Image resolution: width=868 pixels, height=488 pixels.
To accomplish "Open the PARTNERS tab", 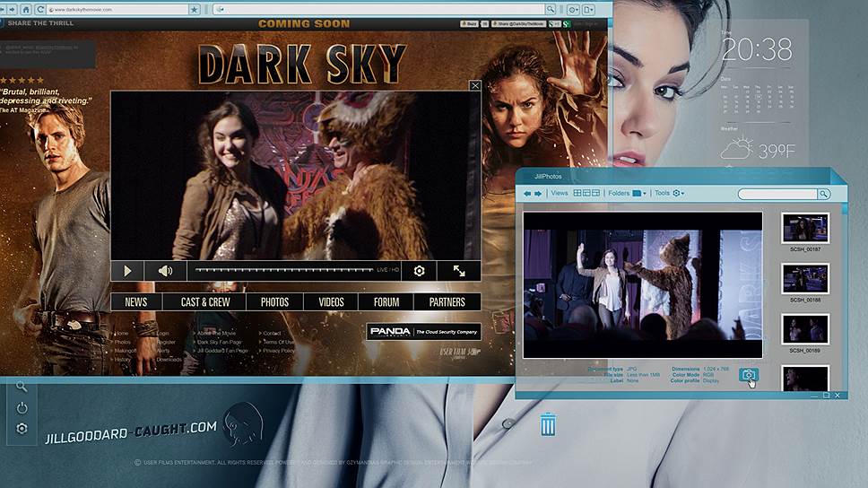I will [447, 302].
